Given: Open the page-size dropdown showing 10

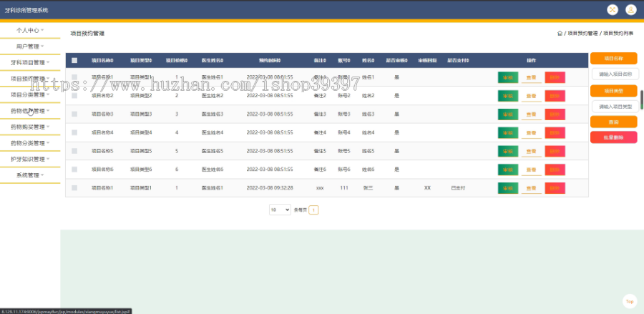Looking at the screenshot, I should click(x=280, y=210).
